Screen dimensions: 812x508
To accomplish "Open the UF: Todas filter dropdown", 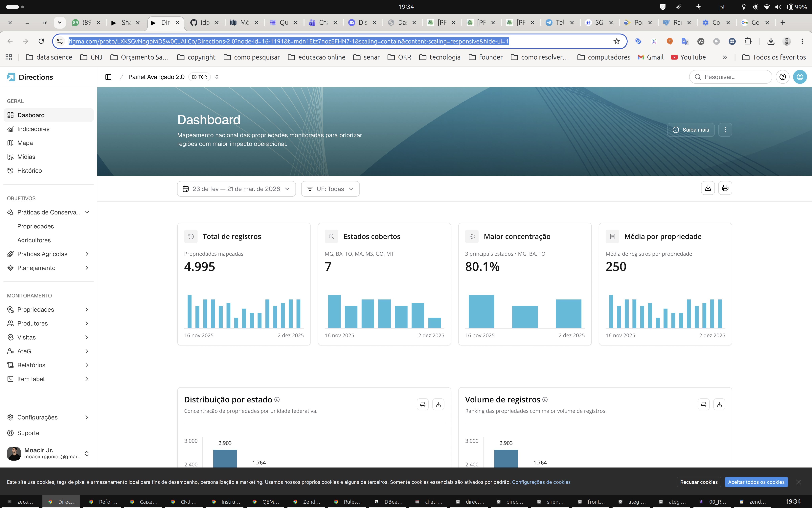I will click(x=330, y=189).
